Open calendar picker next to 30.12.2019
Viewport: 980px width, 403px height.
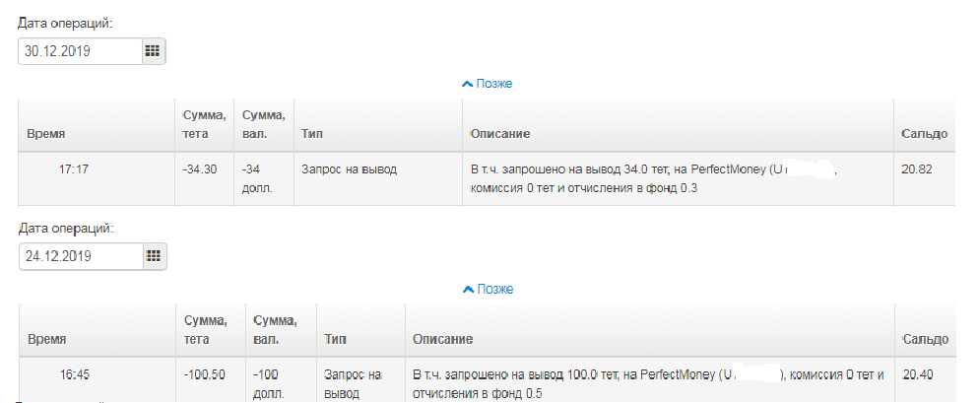[153, 51]
